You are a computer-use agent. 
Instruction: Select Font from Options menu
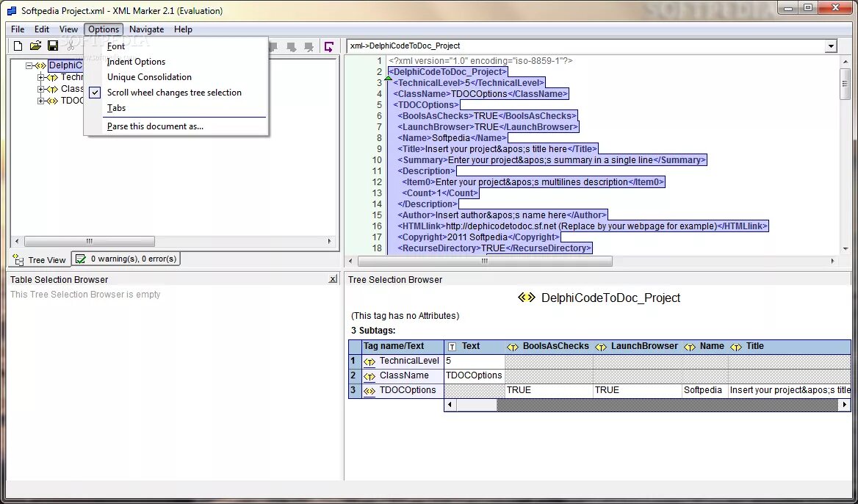click(116, 46)
